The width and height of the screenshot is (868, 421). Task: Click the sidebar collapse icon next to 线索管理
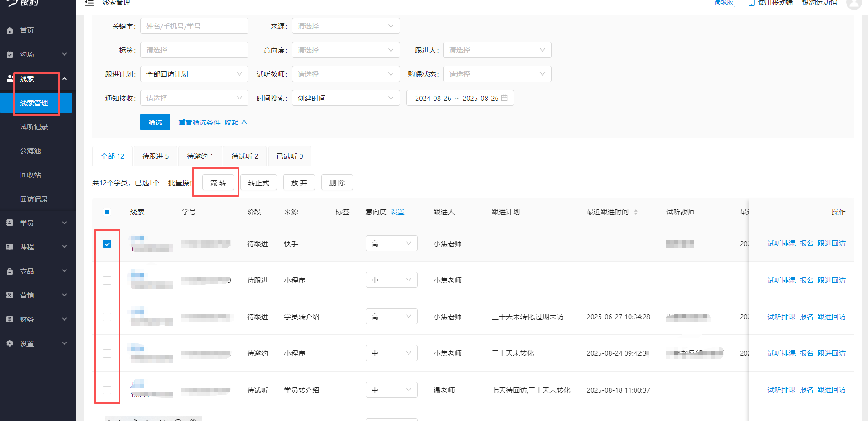(x=89, y=3)
